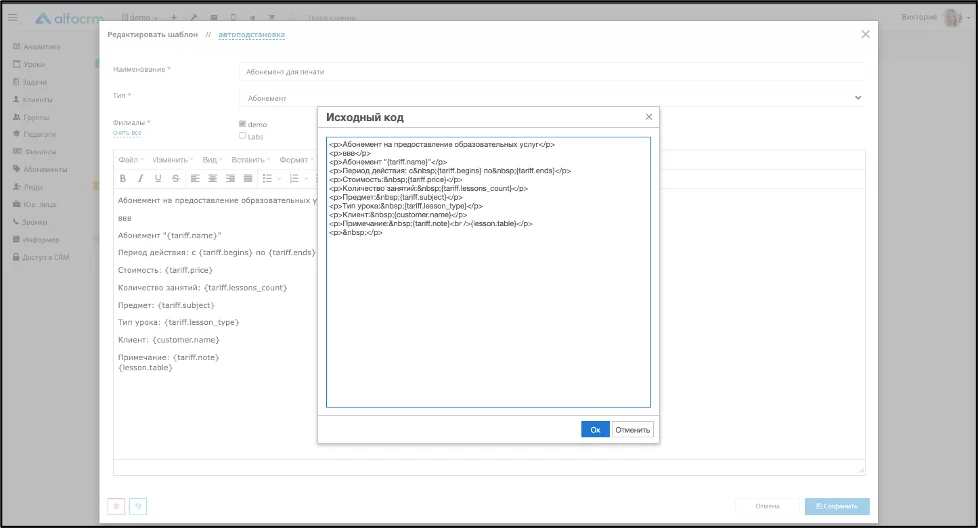This screenshot has height=529, width=979.
Task: Open Информер in sidebar
Action: click(x=36, y=240)
